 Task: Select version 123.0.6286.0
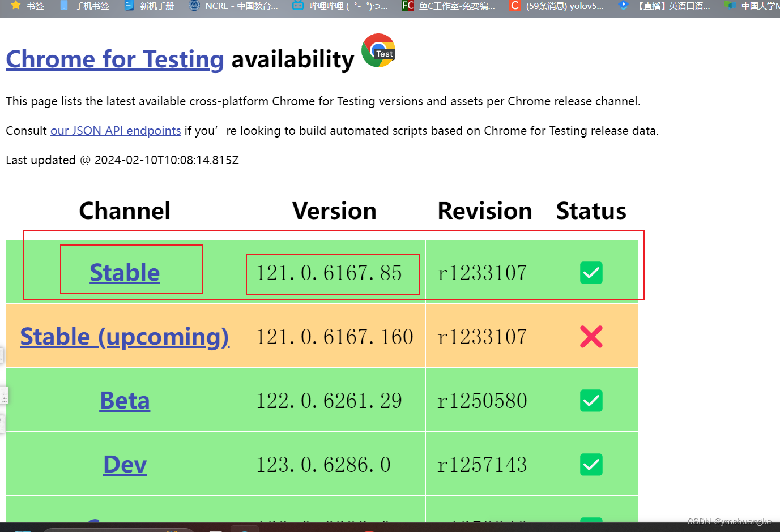click(323, 465)
